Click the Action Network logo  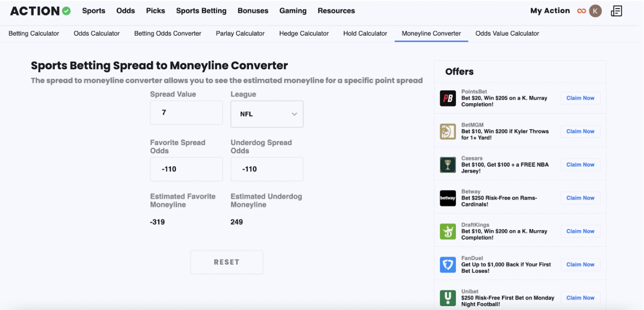point(40,11)
